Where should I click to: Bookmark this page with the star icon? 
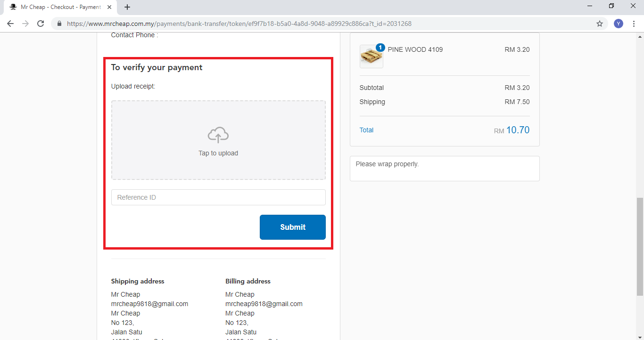click(600, 24)
